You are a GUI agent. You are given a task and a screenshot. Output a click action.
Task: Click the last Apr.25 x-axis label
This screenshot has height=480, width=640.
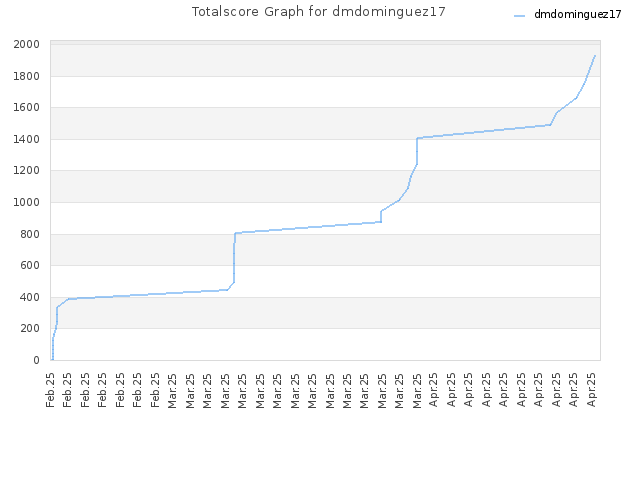click(x=591, y=390)
